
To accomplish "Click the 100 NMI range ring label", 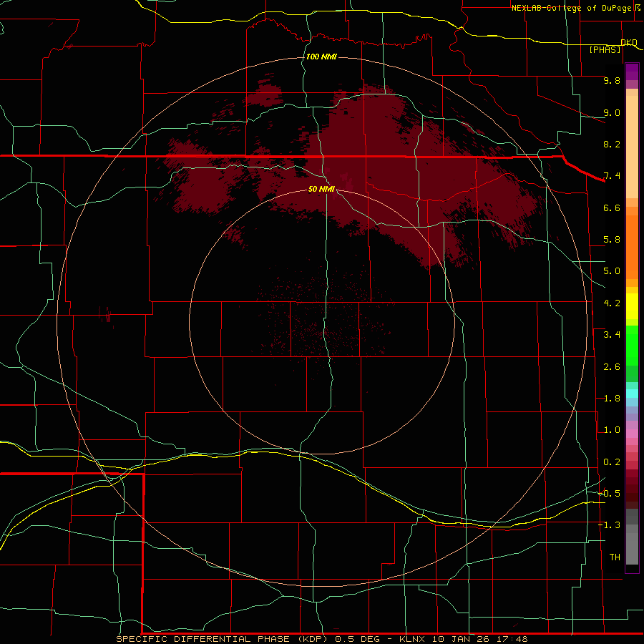I will tap(321, 57).
